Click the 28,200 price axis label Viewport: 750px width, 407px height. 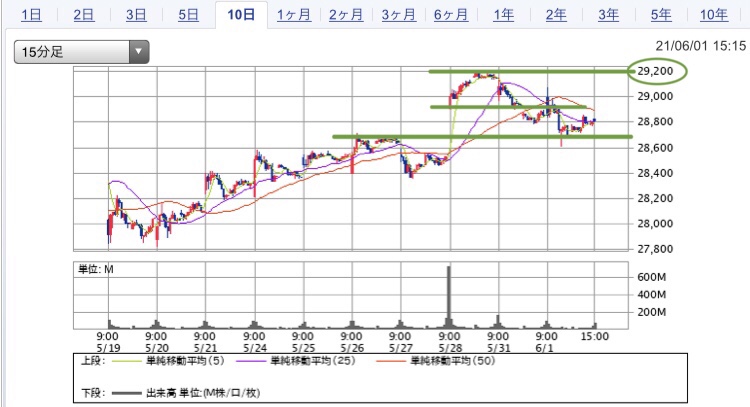point(655,198)
